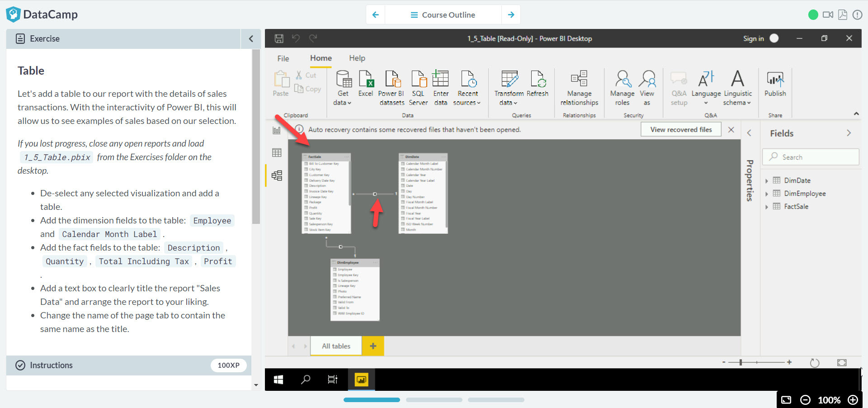Screen dimensions: 868x408
Task: Open Power BI datasets
Action: pos(392,88)
